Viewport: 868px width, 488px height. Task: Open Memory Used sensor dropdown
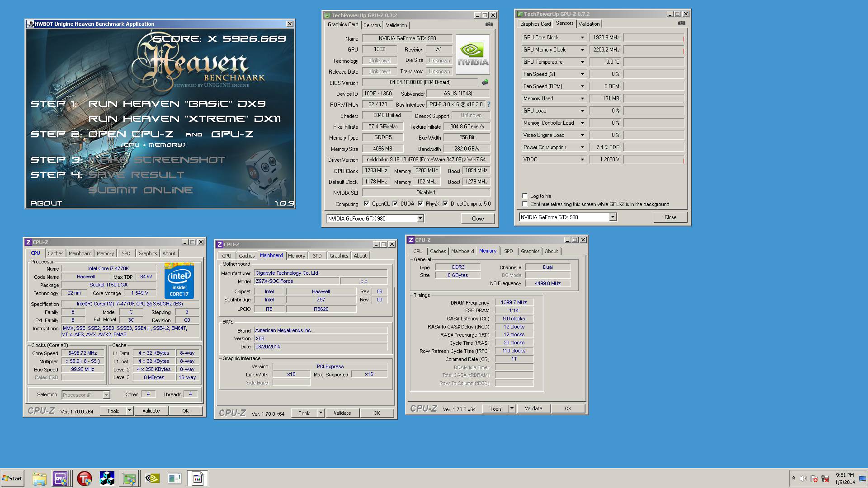582,99
